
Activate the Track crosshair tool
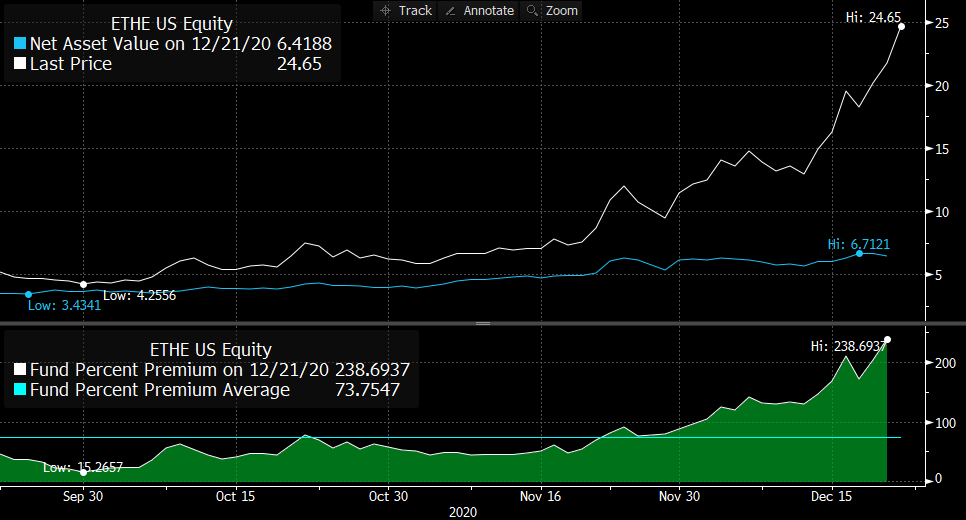pos(405,10)
